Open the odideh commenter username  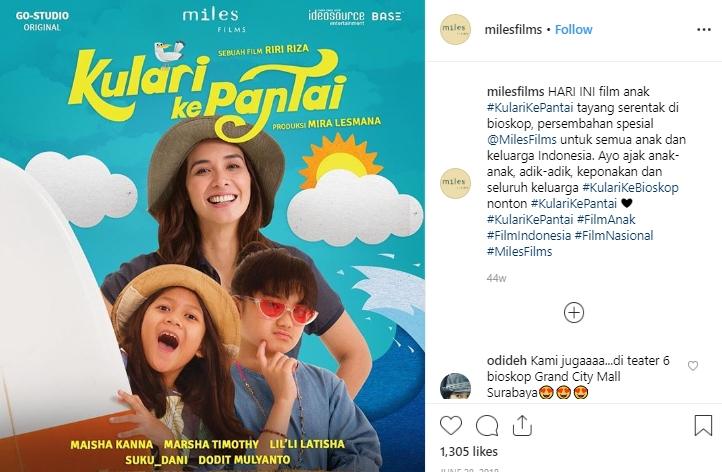click(507, 361)
